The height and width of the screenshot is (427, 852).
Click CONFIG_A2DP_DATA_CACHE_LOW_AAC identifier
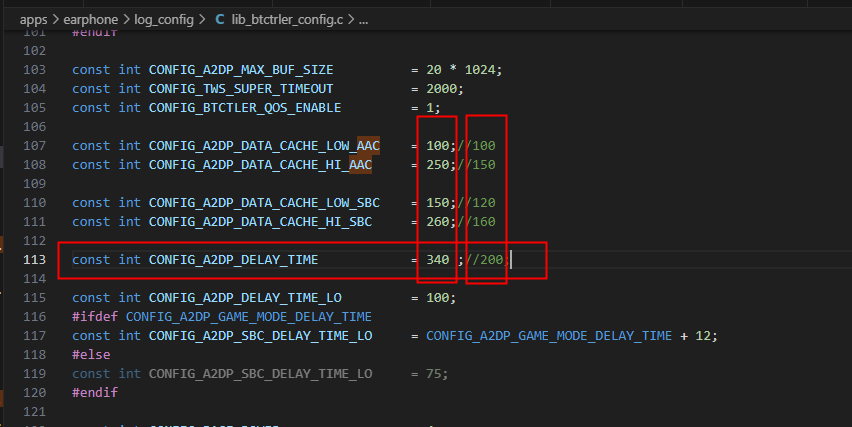coord(264,146)
